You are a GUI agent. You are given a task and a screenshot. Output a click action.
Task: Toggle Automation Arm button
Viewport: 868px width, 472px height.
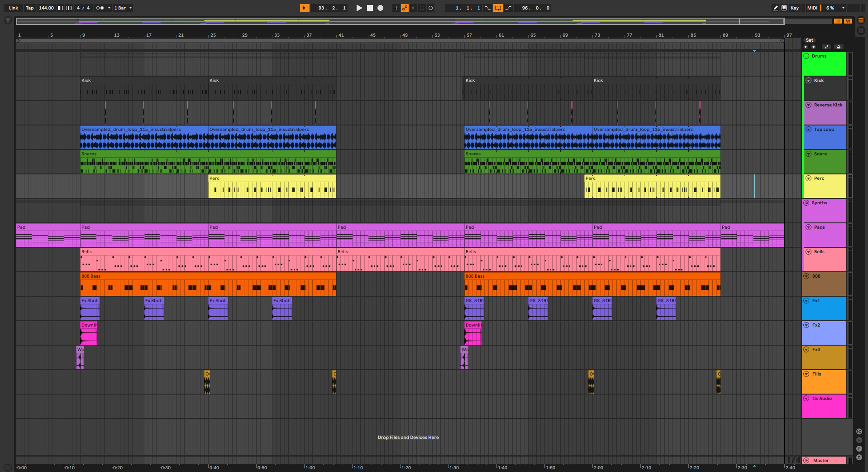[x=405, y=8]
